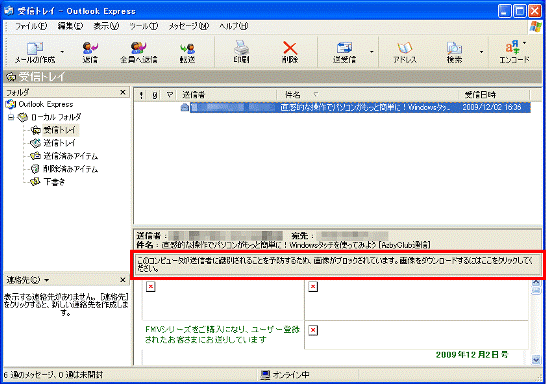546x384 pixels.
Task: Open the ファイル(F) menu
Action: [x=31, y=26]
